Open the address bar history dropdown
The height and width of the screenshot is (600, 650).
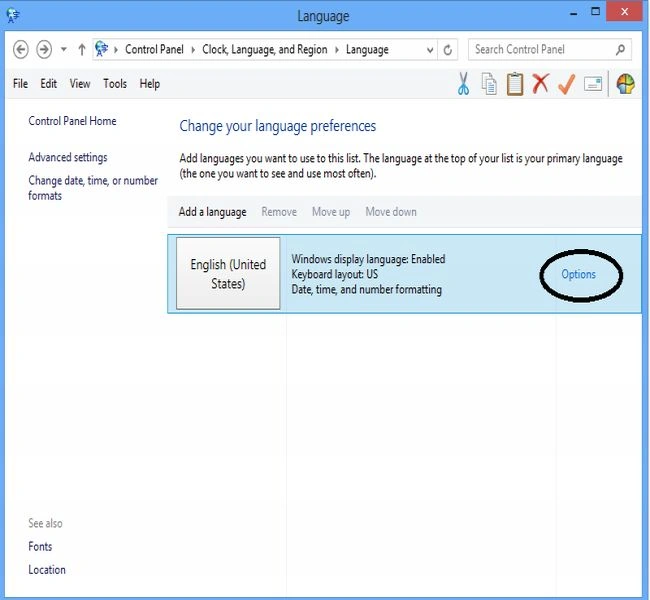point(430,50)
